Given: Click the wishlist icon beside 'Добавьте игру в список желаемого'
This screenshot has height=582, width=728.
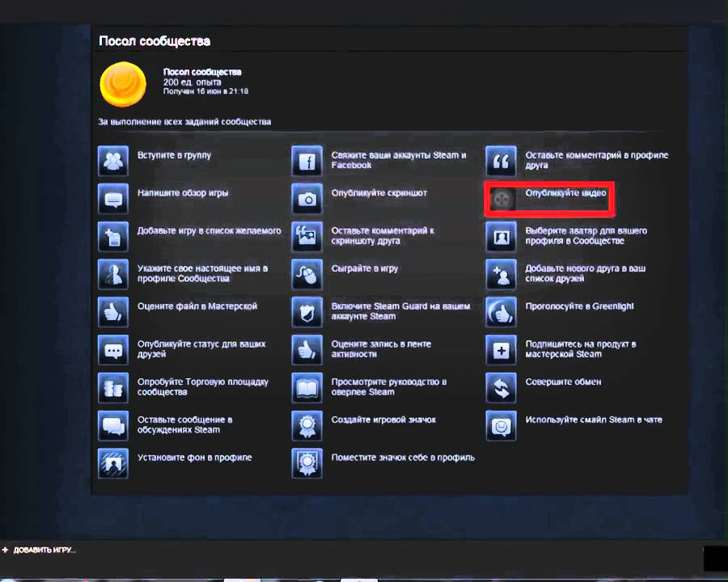Looking at the screenshot, I should (112, 236).
